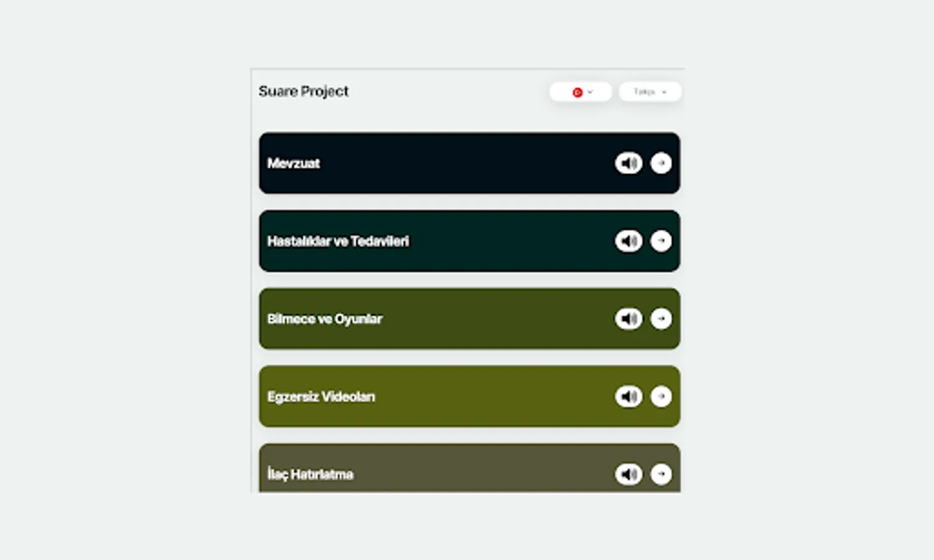Click the Suare Project title
The width and height of the screenshot is (934, 560).
[303, 91]
